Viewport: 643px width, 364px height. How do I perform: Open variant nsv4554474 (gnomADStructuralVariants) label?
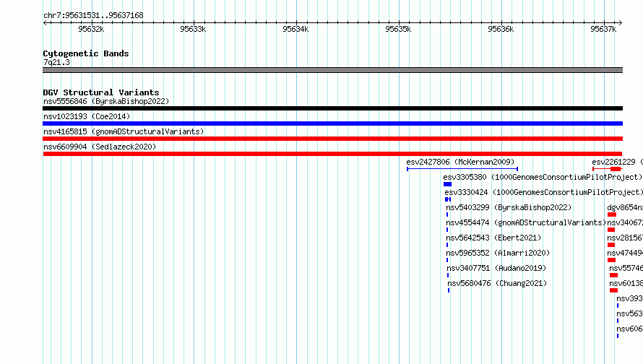526,222
